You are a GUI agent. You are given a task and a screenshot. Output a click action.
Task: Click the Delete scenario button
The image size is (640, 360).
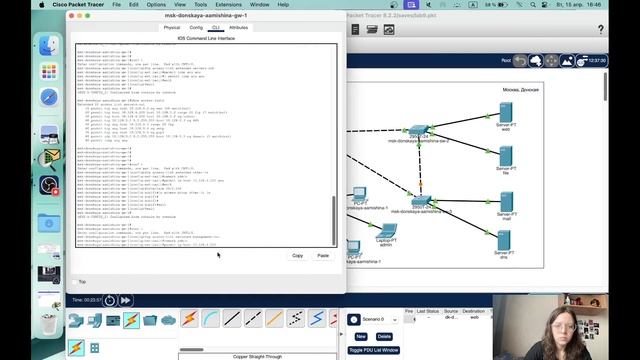pyautogui.click(x=384, y=337)
